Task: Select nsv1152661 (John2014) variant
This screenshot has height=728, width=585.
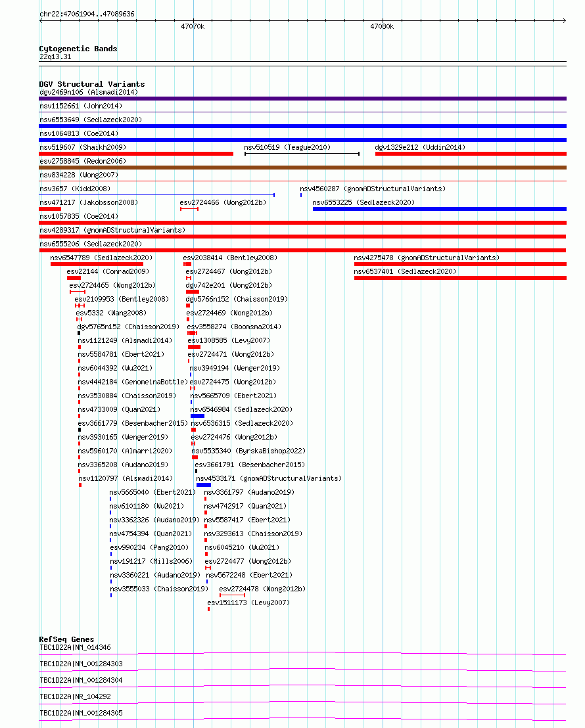Action: coord(81,106)
